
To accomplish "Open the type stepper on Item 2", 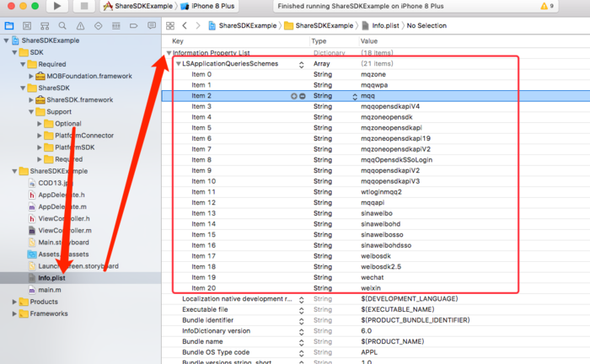I will click(355, 96).
